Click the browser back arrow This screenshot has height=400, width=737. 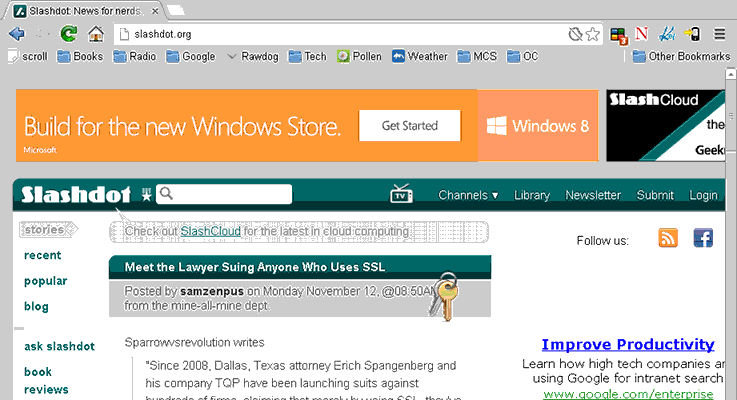click(16, 34)
